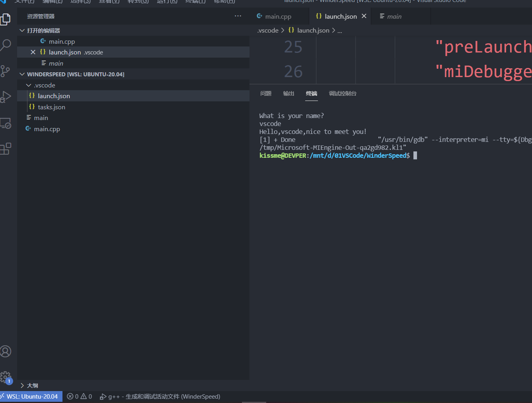Viewport: 532px width, 403px height.
Task: Collapse the .vscode folder
Action: (x=28, y=85)
